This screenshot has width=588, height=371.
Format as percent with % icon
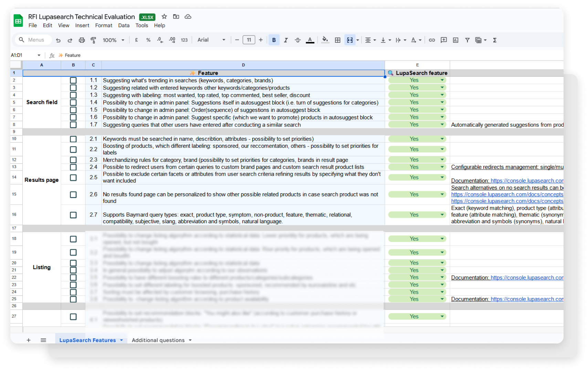point(148,40)
